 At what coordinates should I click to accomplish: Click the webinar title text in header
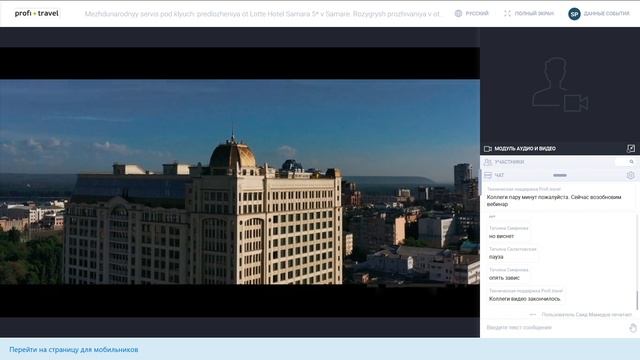(263, 14)
